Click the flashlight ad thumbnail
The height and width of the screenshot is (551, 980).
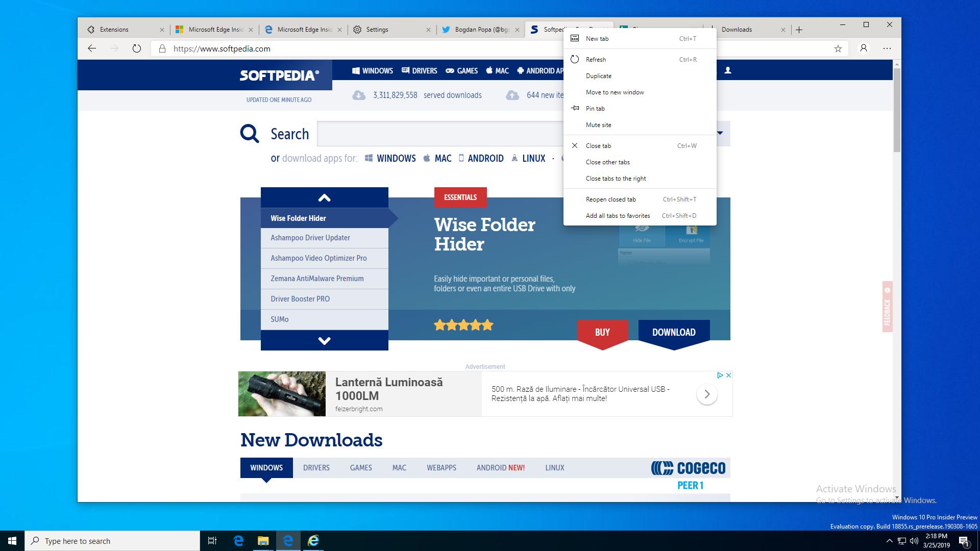click(x=282, y=394)
